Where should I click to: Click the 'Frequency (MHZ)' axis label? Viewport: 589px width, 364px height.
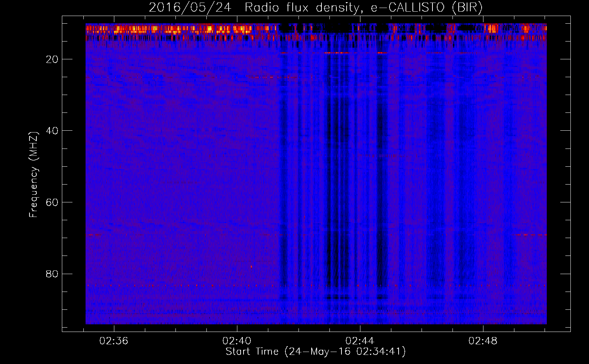tap(33, 175)
